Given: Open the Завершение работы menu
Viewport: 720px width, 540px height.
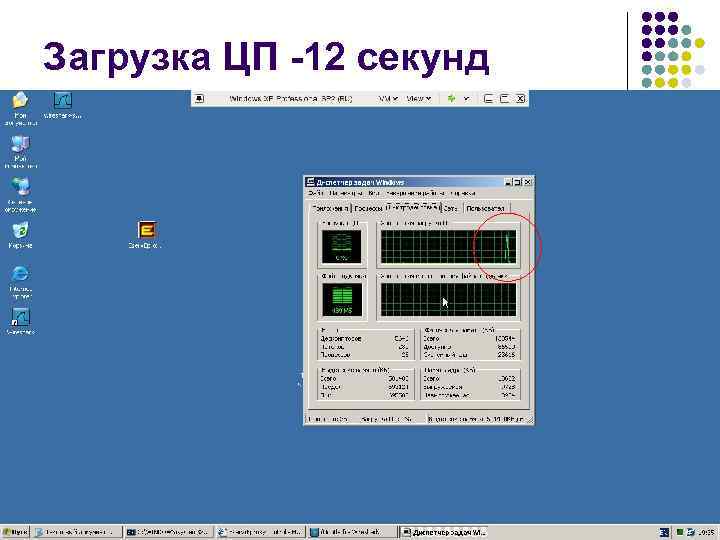Looking at the screenshot, I should 416,193.
